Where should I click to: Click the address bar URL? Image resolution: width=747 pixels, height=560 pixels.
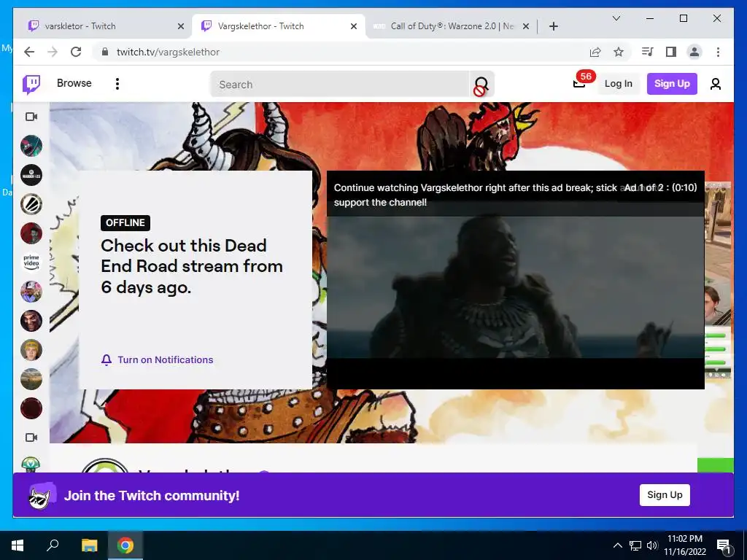pos(168,52)
